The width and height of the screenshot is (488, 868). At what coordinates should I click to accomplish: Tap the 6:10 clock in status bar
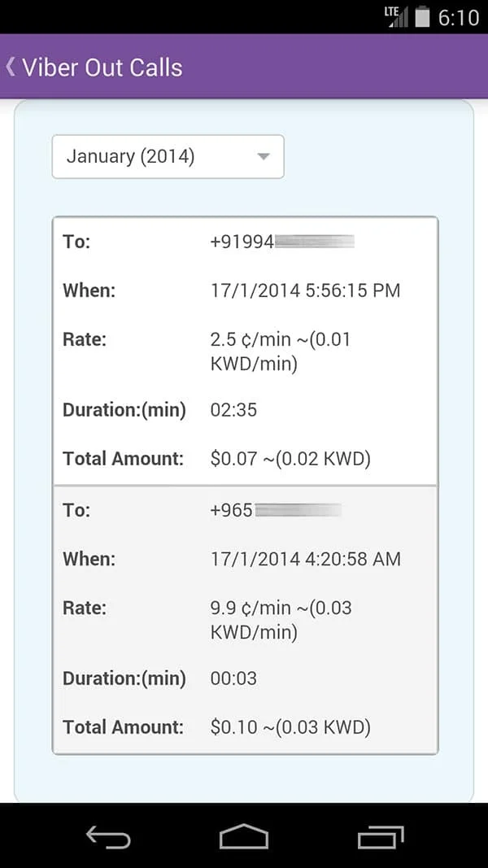click(x=458, y=18)
